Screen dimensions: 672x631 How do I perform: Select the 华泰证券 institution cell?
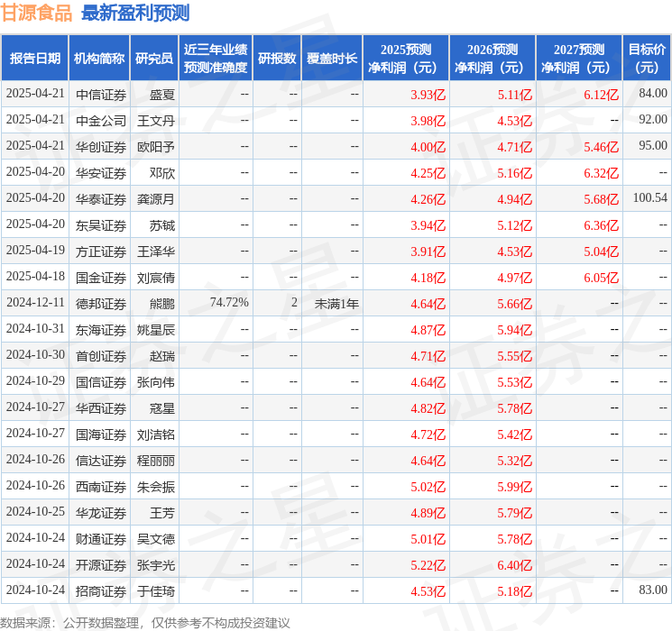click(x=101, y=199)
